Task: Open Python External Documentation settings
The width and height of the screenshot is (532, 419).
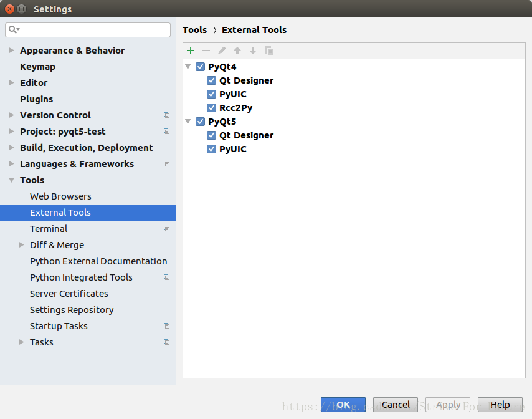Action: (x=98, y=261)
